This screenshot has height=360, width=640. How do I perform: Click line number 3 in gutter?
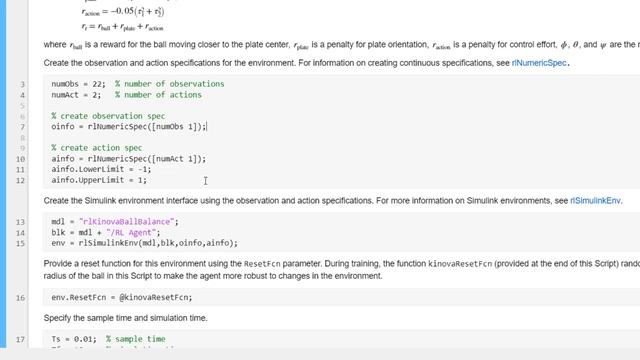click(x=22, y=84)
